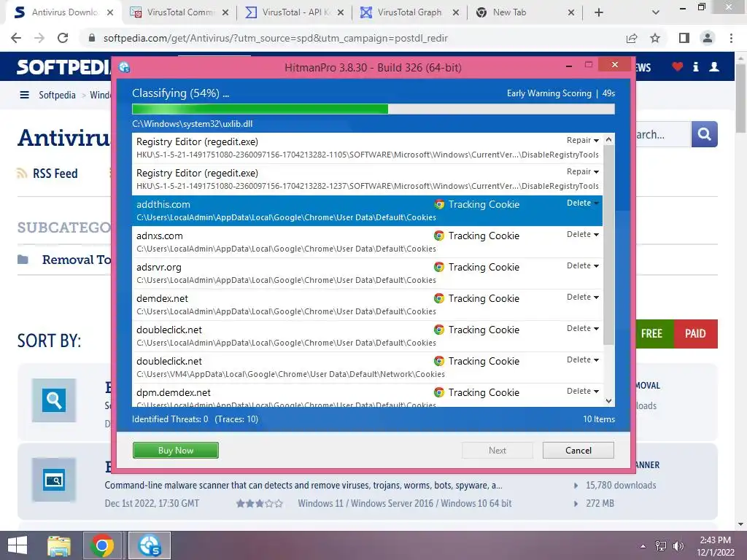
Task: Open Delete dropdown for dpm.demdex.net
Action: click(x=583, y=391)
